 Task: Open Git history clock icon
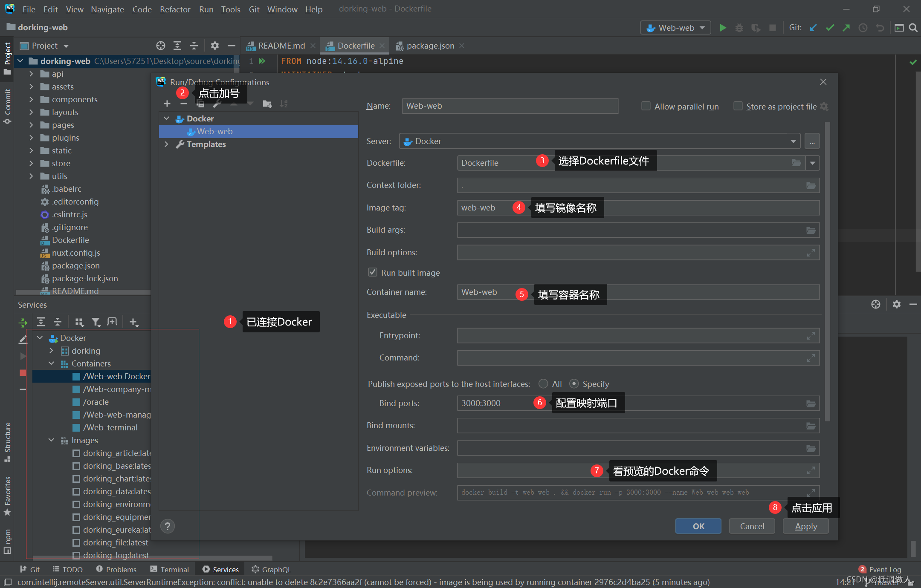[863, 28]
